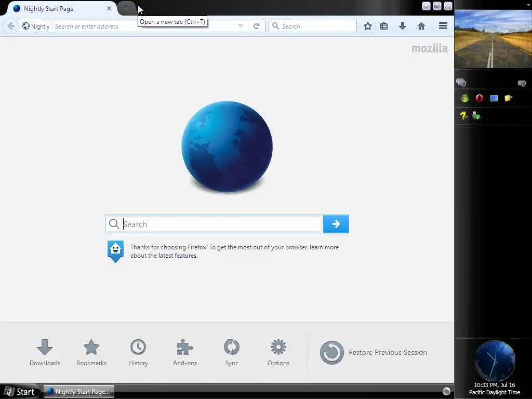Click the round tray icon on taskbar

click(x=446, y=391)
